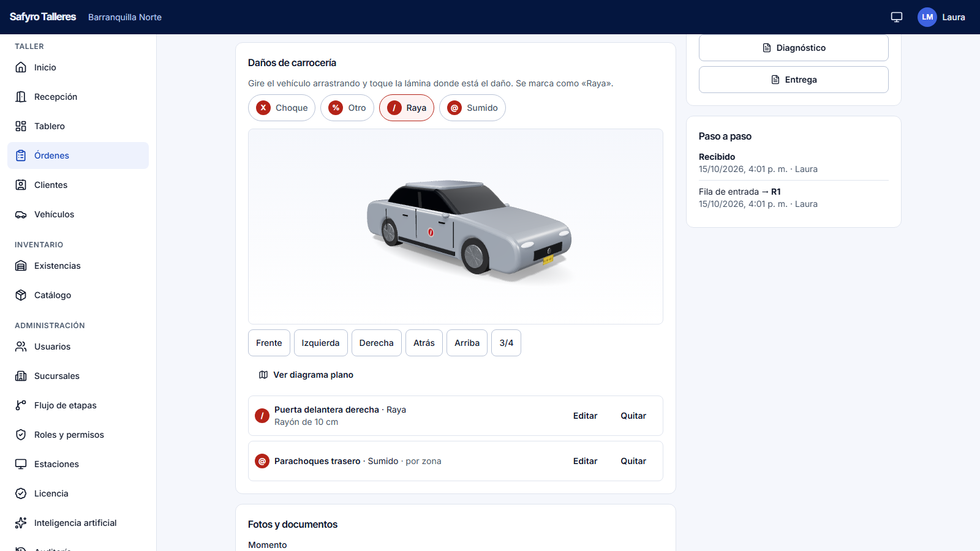Viewport: 980px width, 551px height.
Task: Open Estaciones page
Action: click(78, 464)
